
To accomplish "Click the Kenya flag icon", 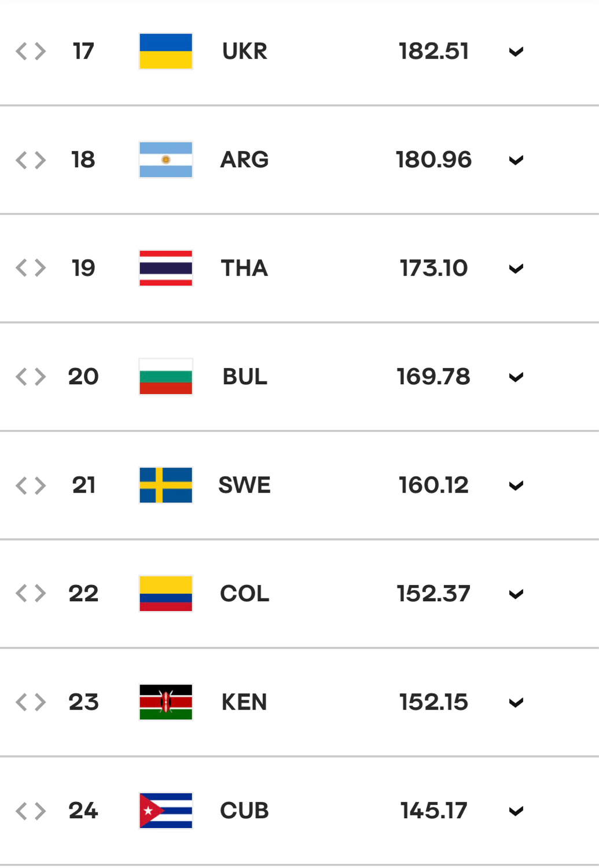I will 166,702.
